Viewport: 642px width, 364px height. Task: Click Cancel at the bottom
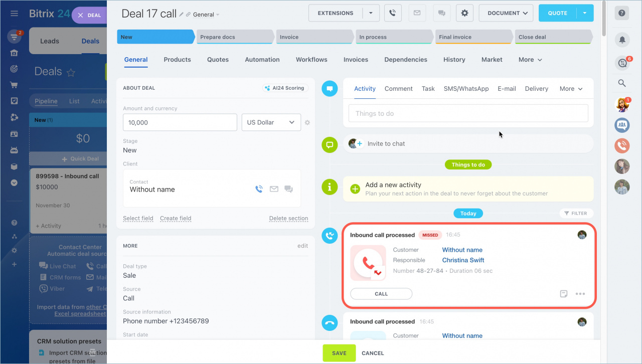373,353
